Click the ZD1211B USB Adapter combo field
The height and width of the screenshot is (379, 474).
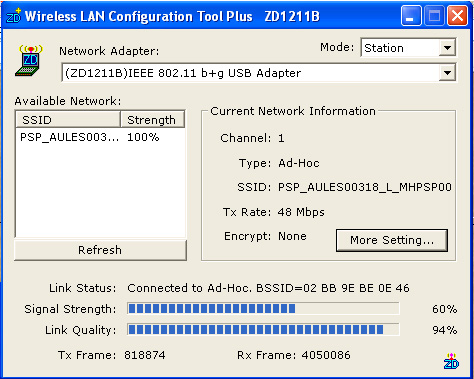pos(259,73)
